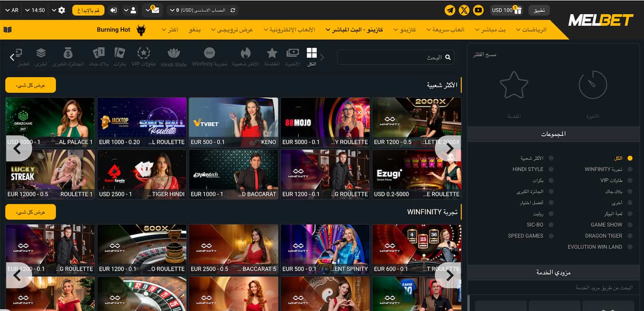The image size is (644, 311).
Task: Open the large الأخيرة clock in filter panel
Action: tap(593, 85)
